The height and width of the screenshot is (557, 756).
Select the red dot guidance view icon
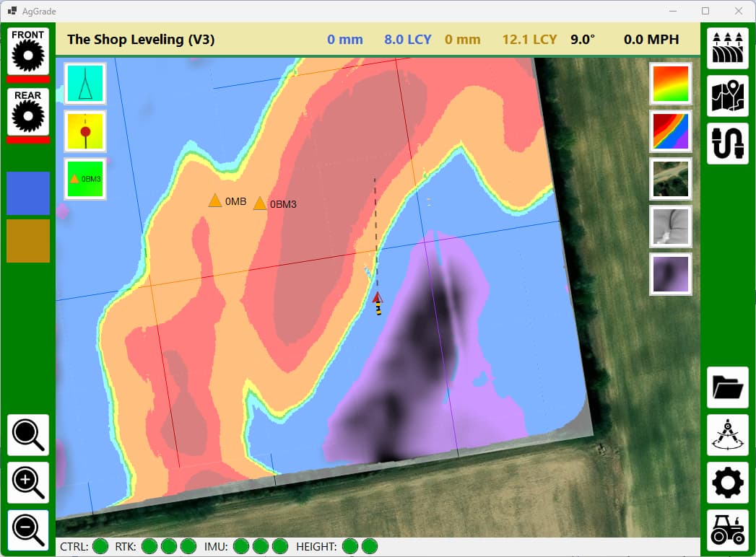pyautogui.click(x=85, y=131)
